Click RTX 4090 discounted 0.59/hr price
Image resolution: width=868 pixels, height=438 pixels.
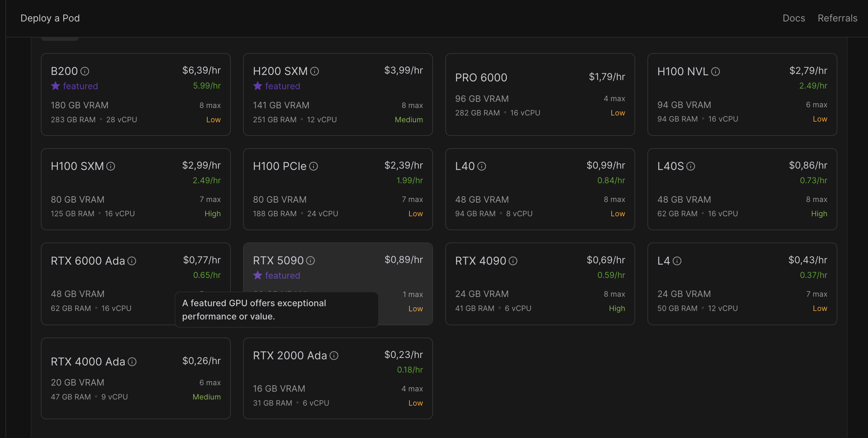coord(611,275)
